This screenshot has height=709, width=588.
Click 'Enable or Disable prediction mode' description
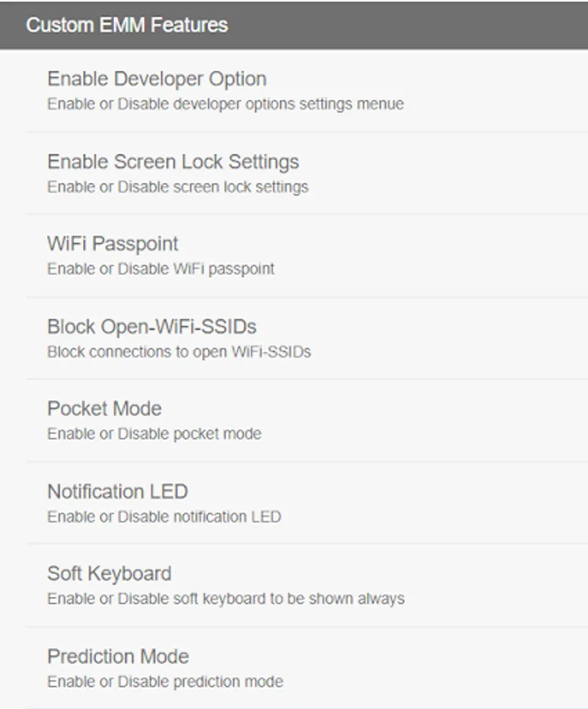tap(165, 681)
